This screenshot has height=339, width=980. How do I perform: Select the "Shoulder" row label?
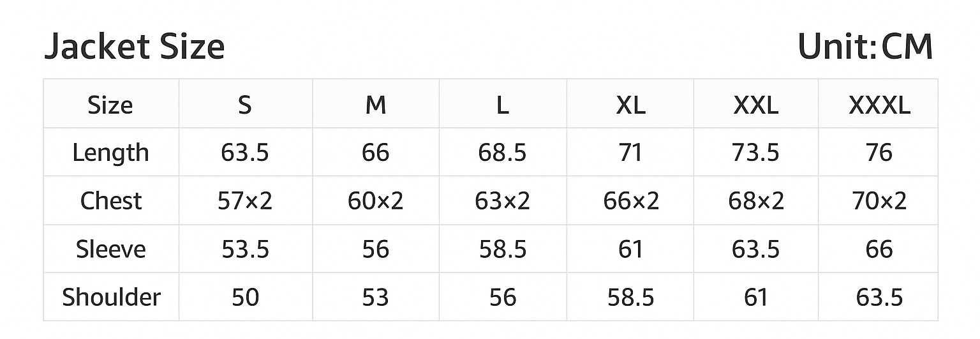tap(110, 298)
